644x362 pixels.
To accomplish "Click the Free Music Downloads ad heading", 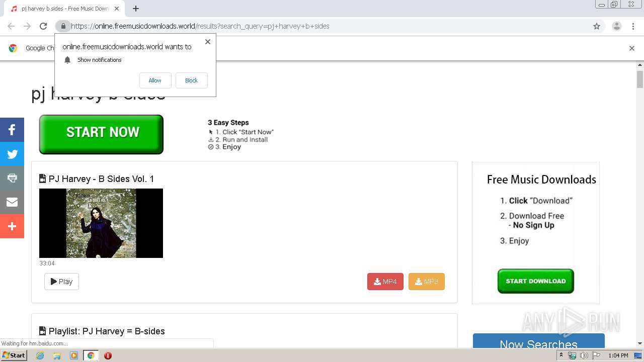I will tap(541, 179).
